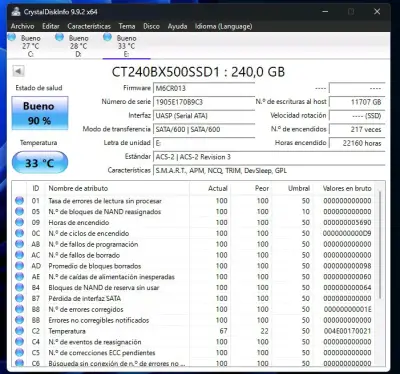Click the CrystalDiskInfo app icon in title bar
400x374 pixels.
click(x=16, y=12)
